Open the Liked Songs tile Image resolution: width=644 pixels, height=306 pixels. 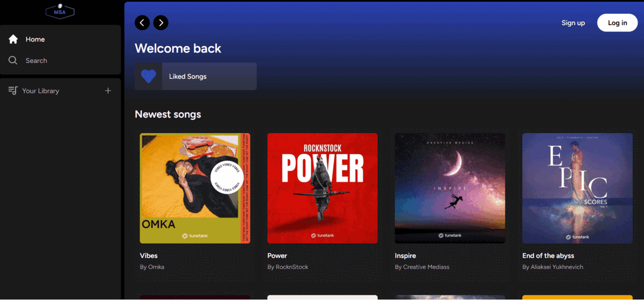(x=196, y=76)
